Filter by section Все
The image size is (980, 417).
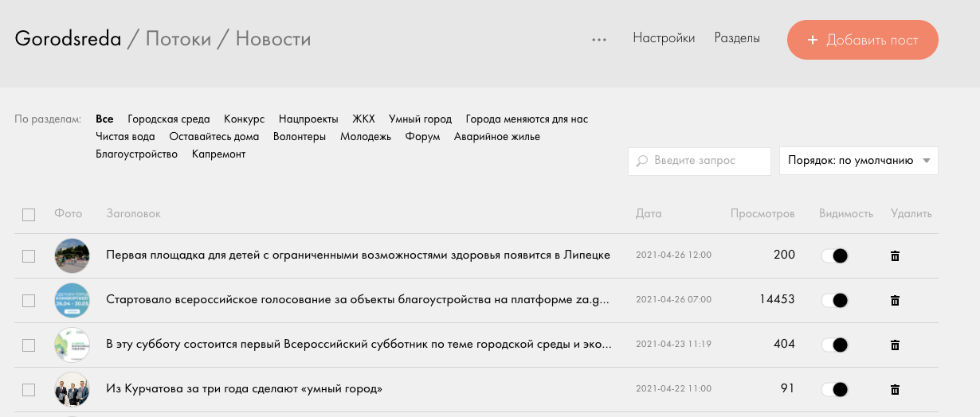(104, 119)
